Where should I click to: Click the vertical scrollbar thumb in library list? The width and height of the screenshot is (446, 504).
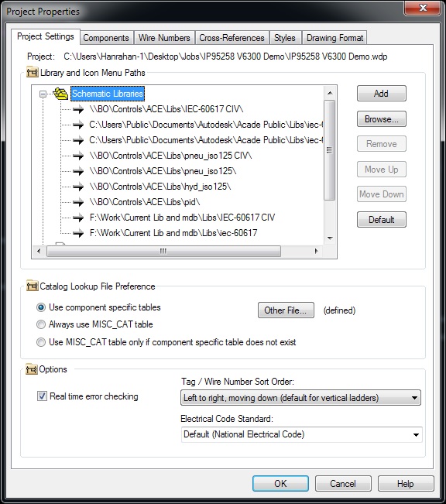pos(330,150)
